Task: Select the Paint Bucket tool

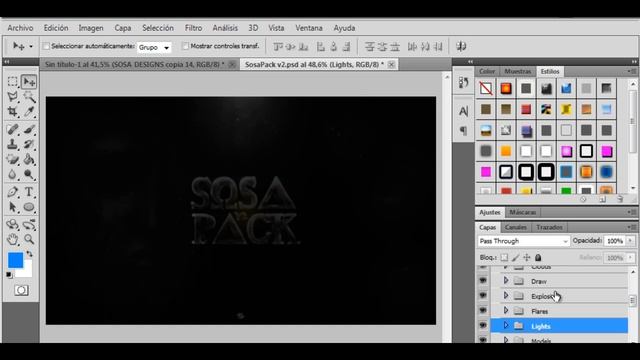Action: pyautogui.click(x=29, y=160)
